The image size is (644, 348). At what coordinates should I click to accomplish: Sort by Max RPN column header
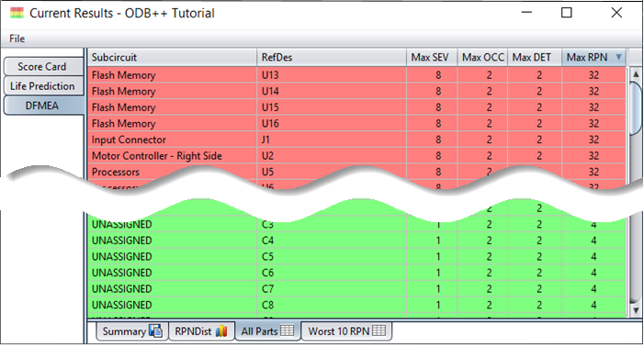coord(593,57)
